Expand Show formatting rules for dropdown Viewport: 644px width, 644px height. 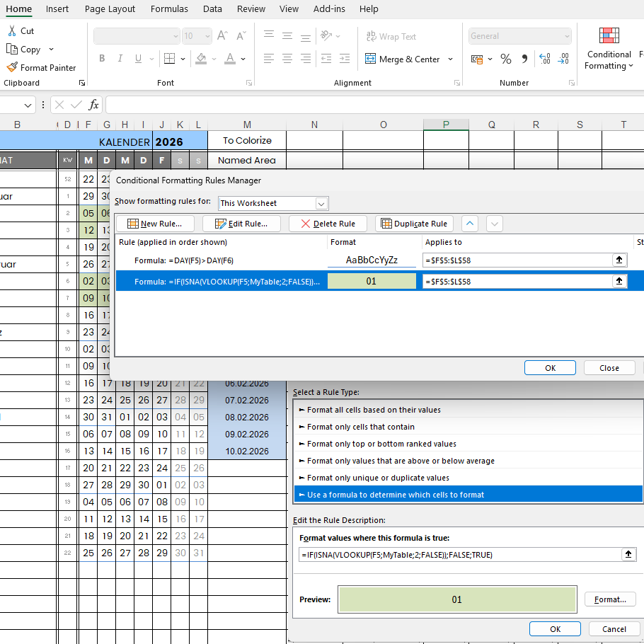pos(321,203)
